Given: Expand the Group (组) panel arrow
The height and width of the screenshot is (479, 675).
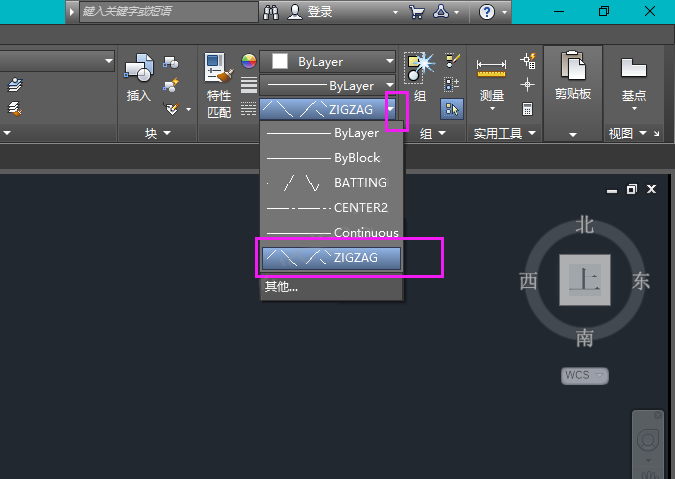Looking at the screenshot, I should click(442, 133).
